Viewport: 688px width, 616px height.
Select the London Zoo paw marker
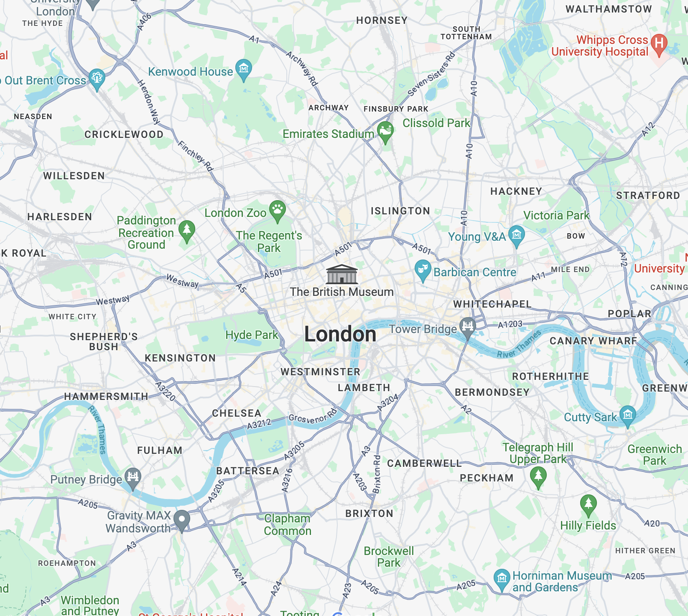tap(278, 211)
